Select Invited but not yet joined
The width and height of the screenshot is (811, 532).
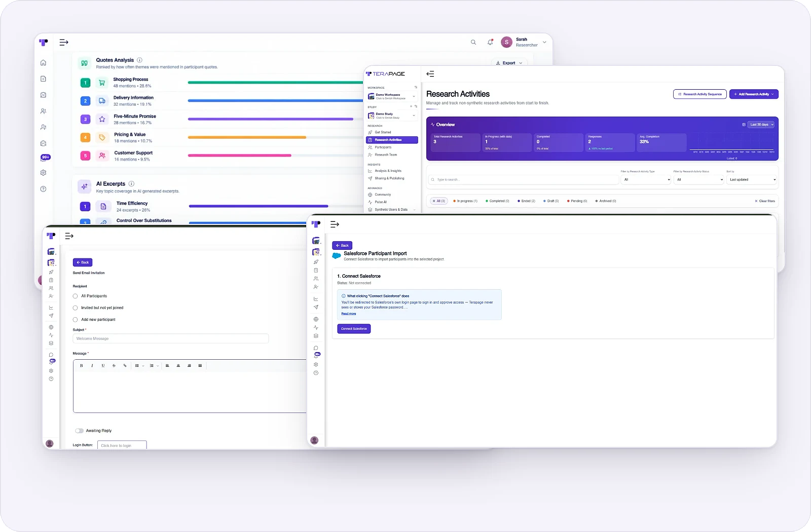(x=75, y=308)
